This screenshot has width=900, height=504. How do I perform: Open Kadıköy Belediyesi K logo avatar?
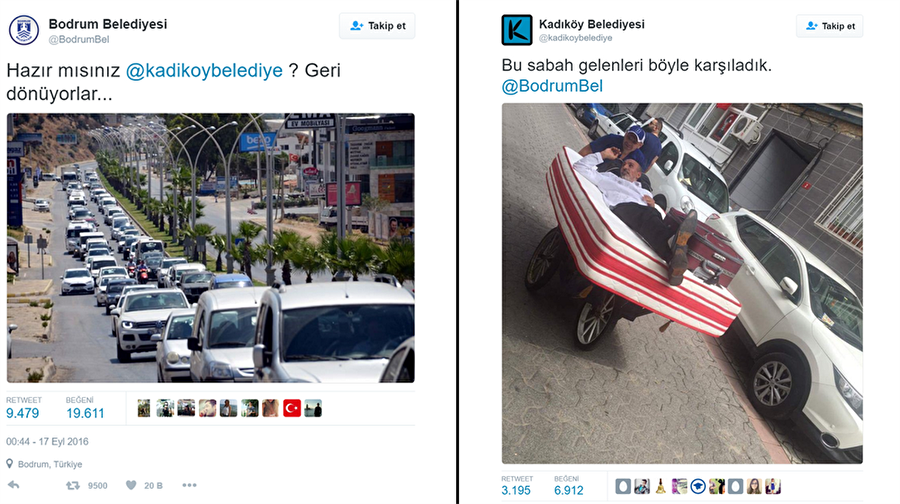pyautogui.click(x=517, y=30)
